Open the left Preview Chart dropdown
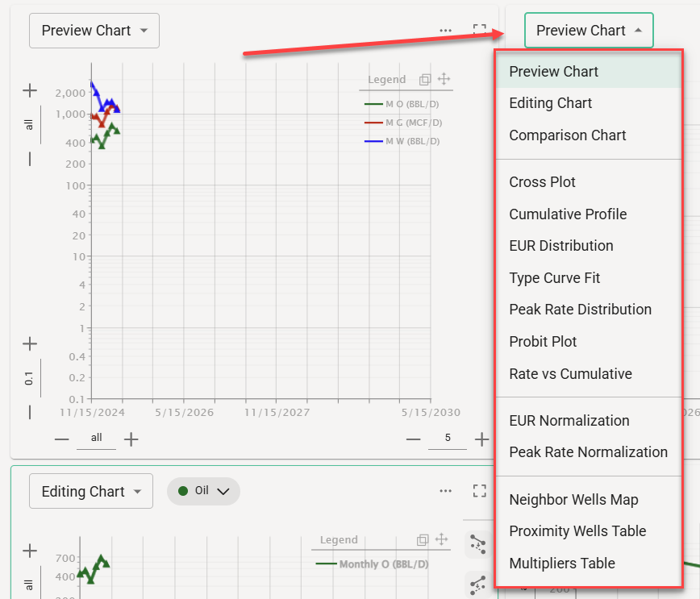This screenshot has height=599, width=700. pos(94,31)
